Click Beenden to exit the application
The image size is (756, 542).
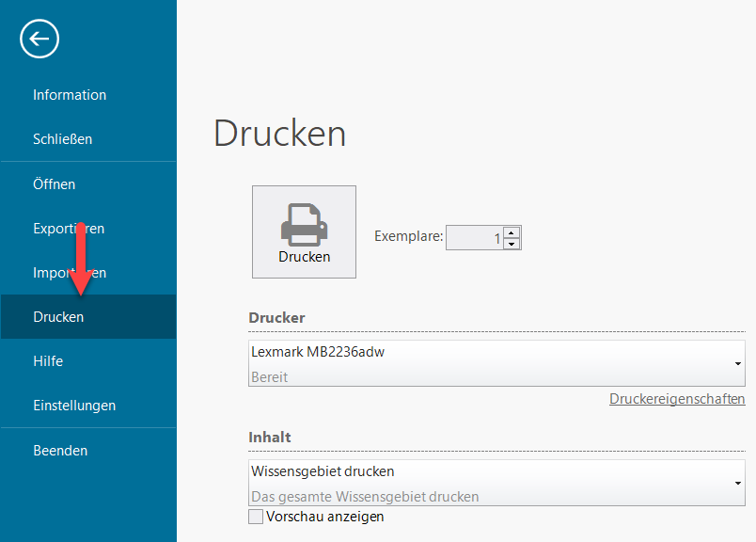(60, 451)
